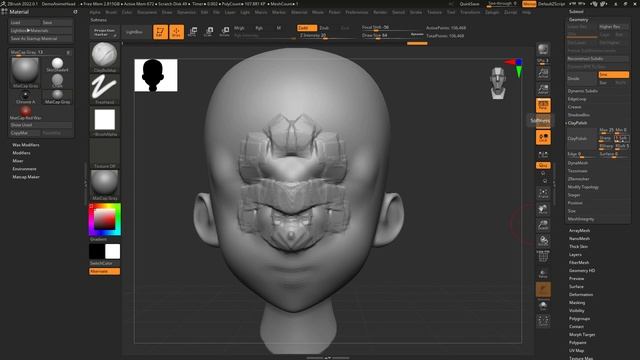The height and width of the screenshot is (360, 640).
Task: Click the Frame icon in right shelf
Action: [543, 193]
